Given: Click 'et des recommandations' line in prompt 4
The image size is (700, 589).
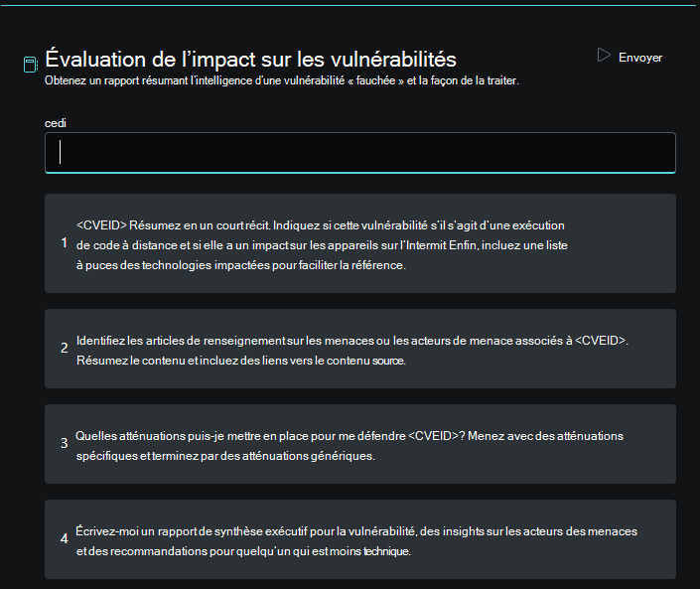Looking at the screenshot, I should (139, 550).
